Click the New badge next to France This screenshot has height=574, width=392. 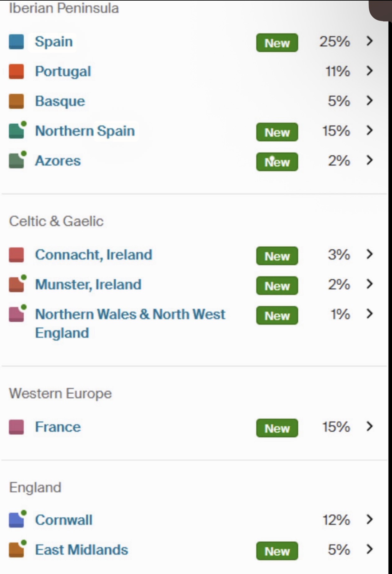point(277,428)
